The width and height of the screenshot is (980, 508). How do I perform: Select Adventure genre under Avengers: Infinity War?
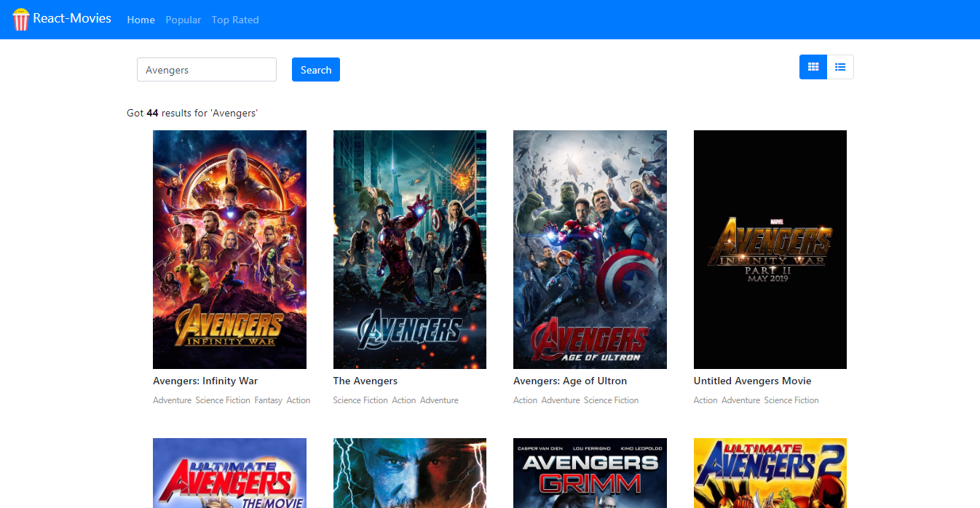[172, 400]
